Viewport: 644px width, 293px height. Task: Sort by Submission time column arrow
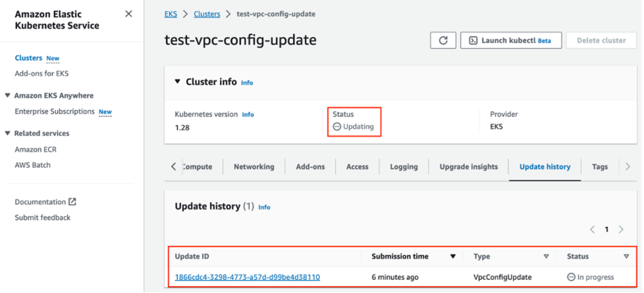tap(453, 257)
